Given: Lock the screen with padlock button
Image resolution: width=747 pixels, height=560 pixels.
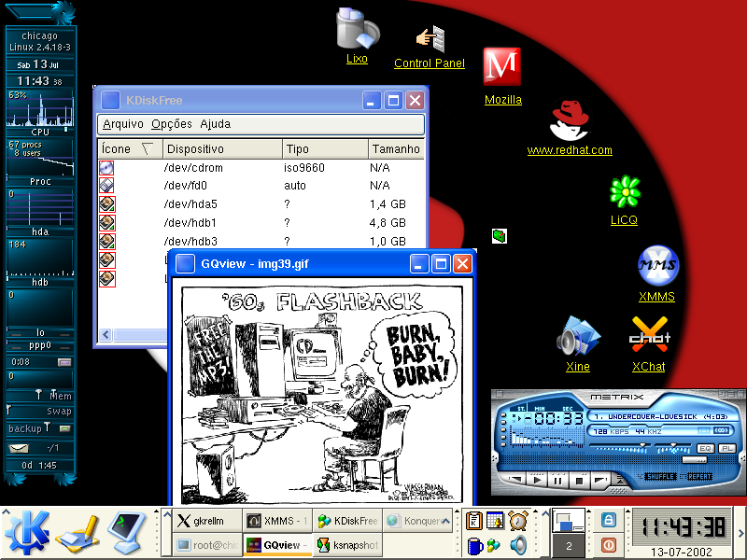Looking at the screenshot, I should click(609, 520).
